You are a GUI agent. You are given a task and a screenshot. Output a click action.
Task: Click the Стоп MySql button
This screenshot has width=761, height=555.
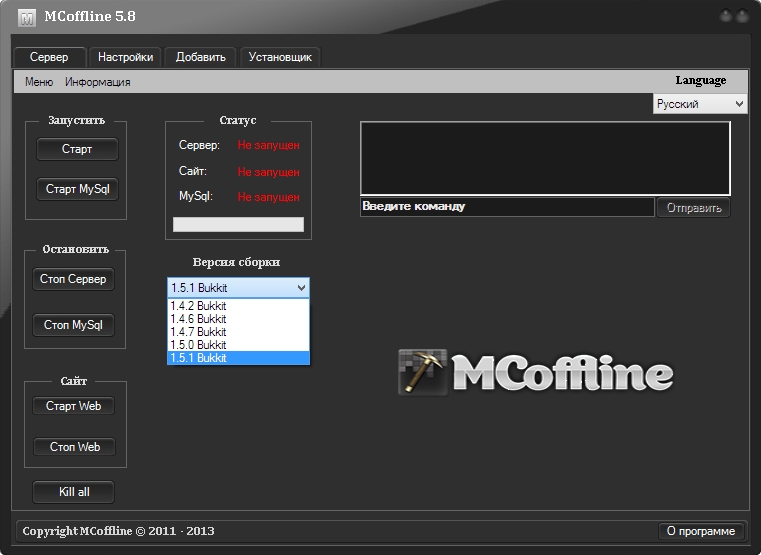point(73,325)
